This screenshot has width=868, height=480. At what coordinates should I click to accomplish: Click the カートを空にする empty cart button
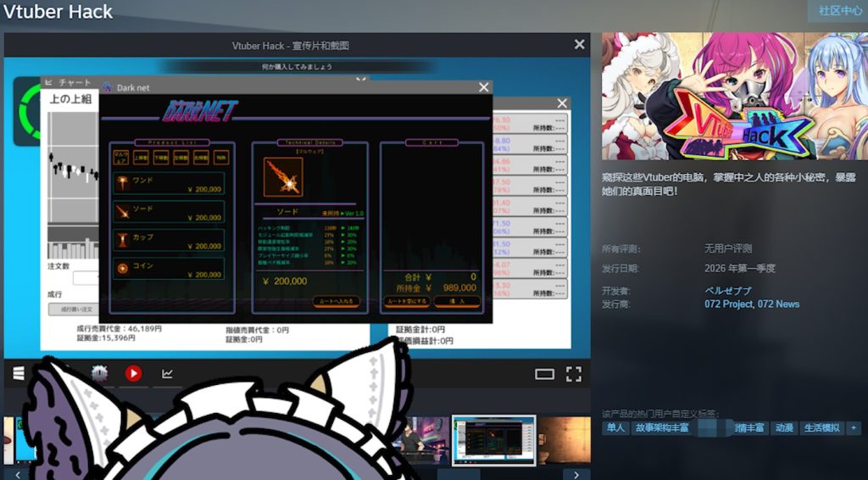(x=407, y=301)
